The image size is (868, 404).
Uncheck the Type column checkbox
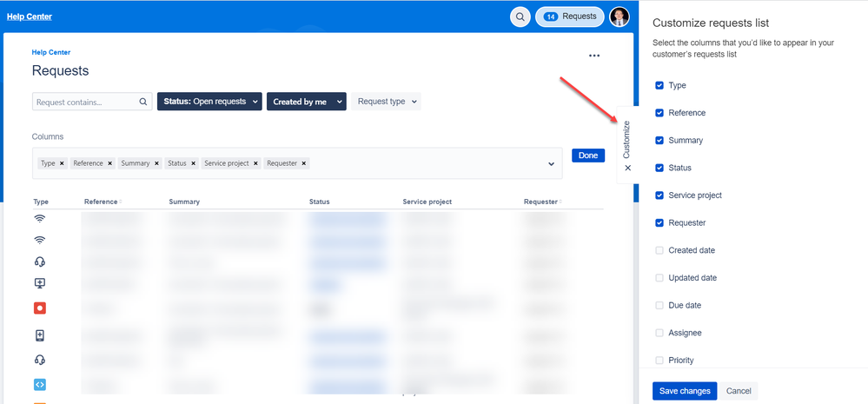659,85
